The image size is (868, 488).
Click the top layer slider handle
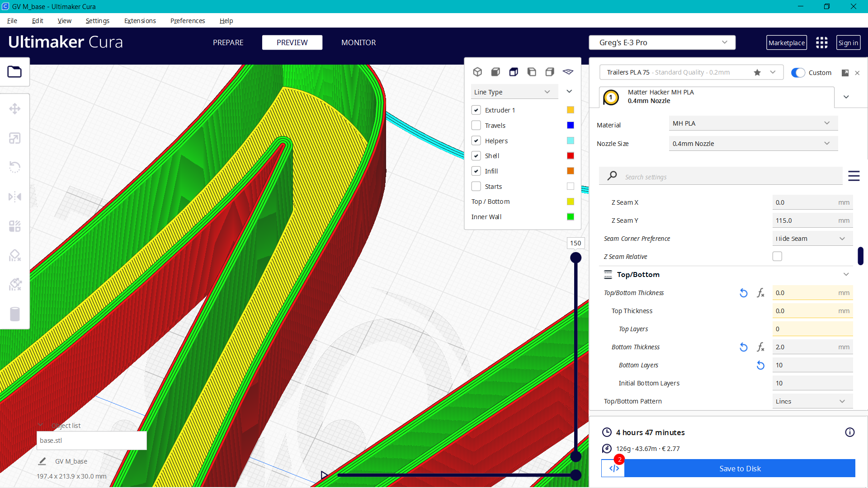pyautogui.click(x=576, y=258)
